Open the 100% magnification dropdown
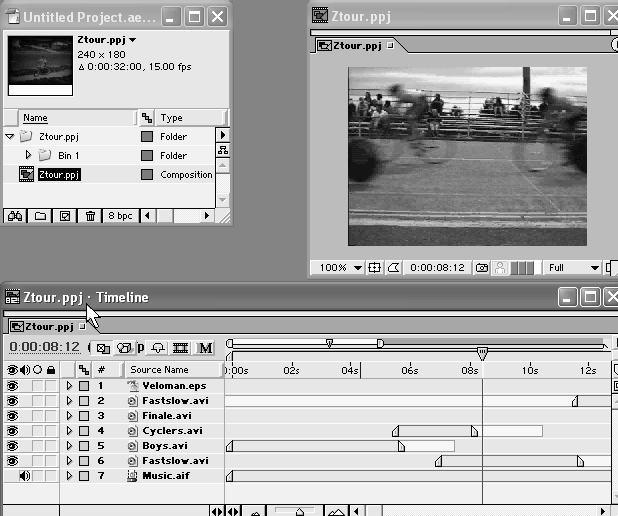This screenshot has height=516, width=618. click(336, 268)
